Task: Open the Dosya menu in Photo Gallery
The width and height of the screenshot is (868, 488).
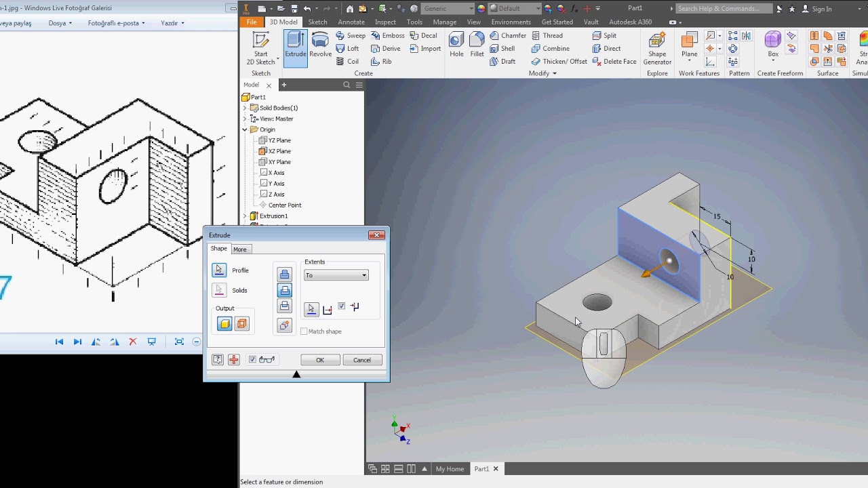Action: (x=60, y=23)
